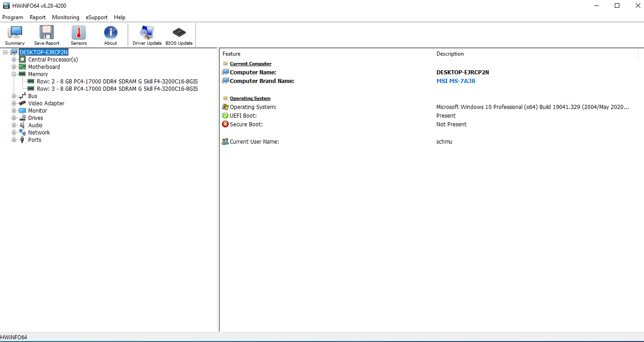The image size is (644, 342).
Task: Open the eSupport menu
Action: 97,17
